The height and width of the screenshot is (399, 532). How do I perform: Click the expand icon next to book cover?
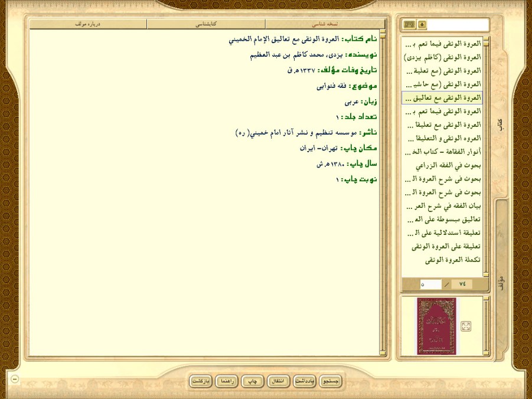(466, 326)
